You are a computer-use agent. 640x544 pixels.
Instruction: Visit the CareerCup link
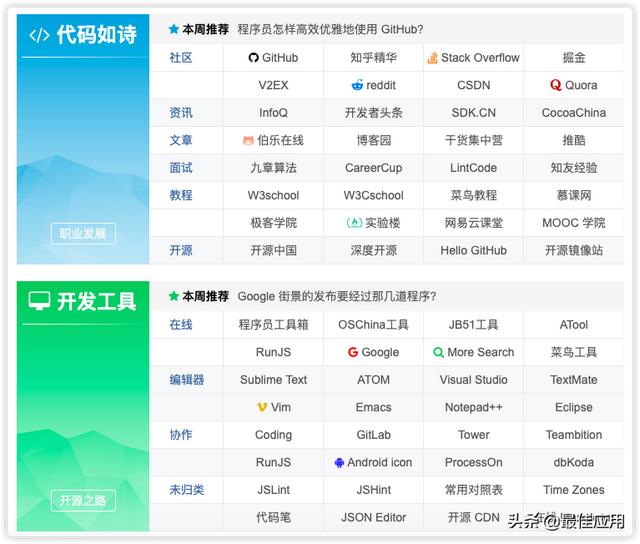click(373, 168)
